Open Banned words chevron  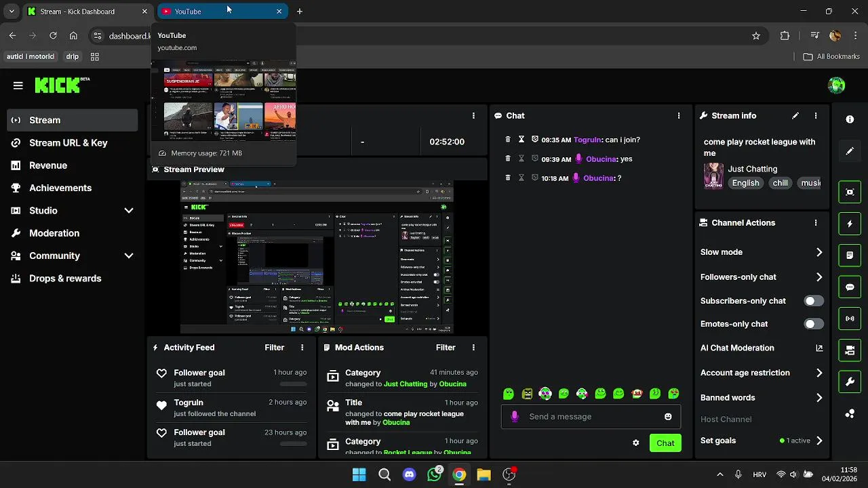819,398
